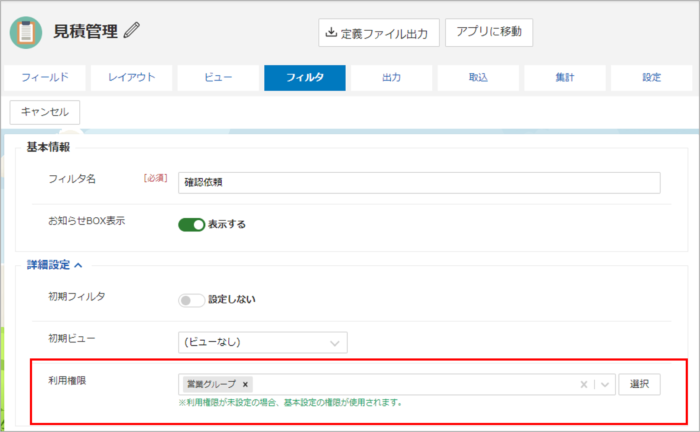This screenshot has height=432, width=700.
Task: Toggle the お知らせBOX表示 switch off
Action: click(x=192, y=224)
